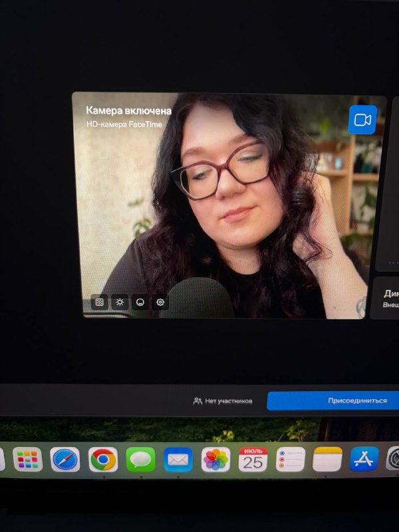Image resolution: width=399 pixels, height=532 pixels.
Task: Open the background blur effect option
Action: (x=99, y=302)
